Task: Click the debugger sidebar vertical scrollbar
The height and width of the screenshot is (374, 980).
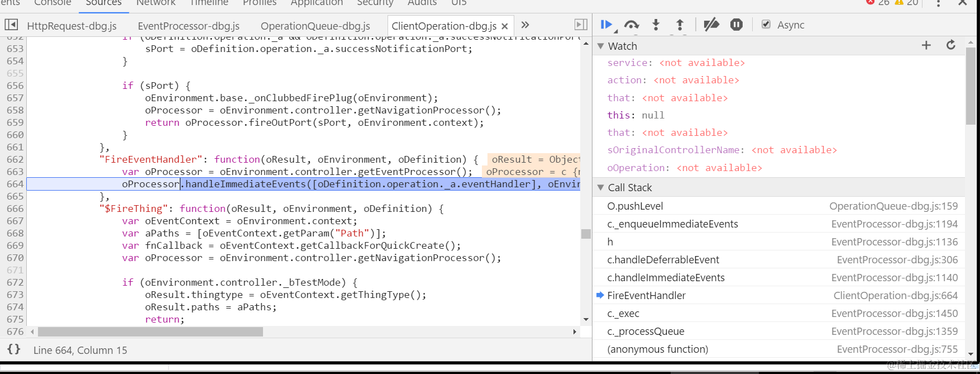Action: click(x=971, y=86)
